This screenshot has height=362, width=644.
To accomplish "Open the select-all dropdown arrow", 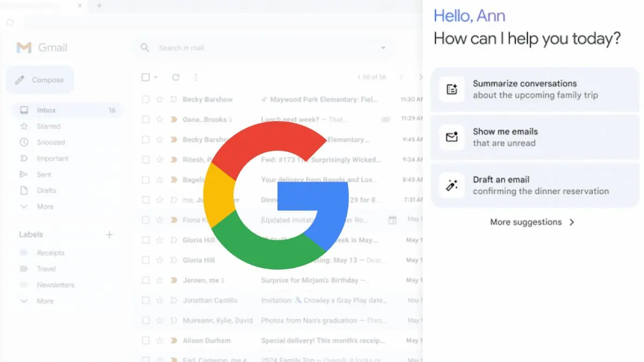I will point(156,77).
